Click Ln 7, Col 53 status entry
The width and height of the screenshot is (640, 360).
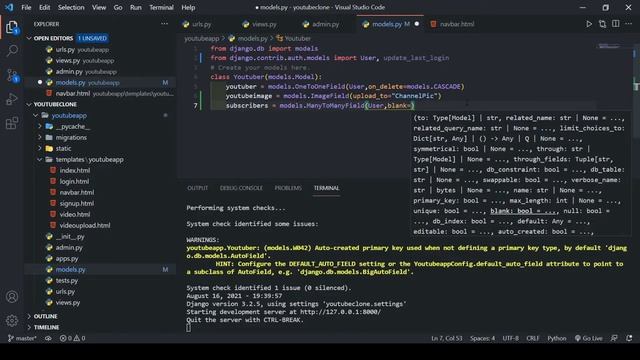click(x=447, y=338)
